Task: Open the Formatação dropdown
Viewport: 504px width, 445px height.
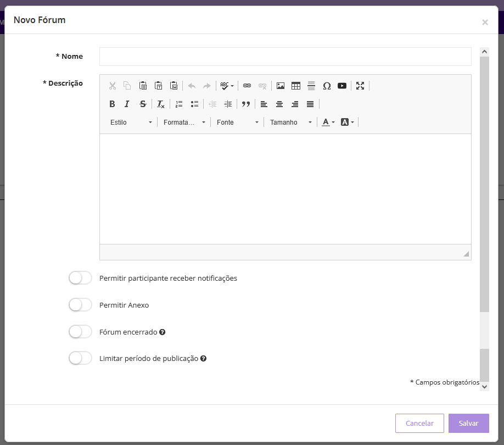Action: click(x=184, y=122)
